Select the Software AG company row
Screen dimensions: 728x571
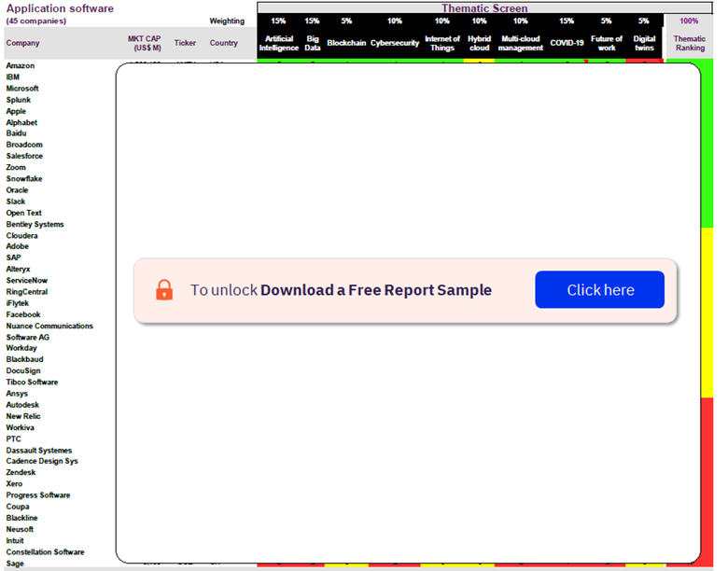coord(28,337)
